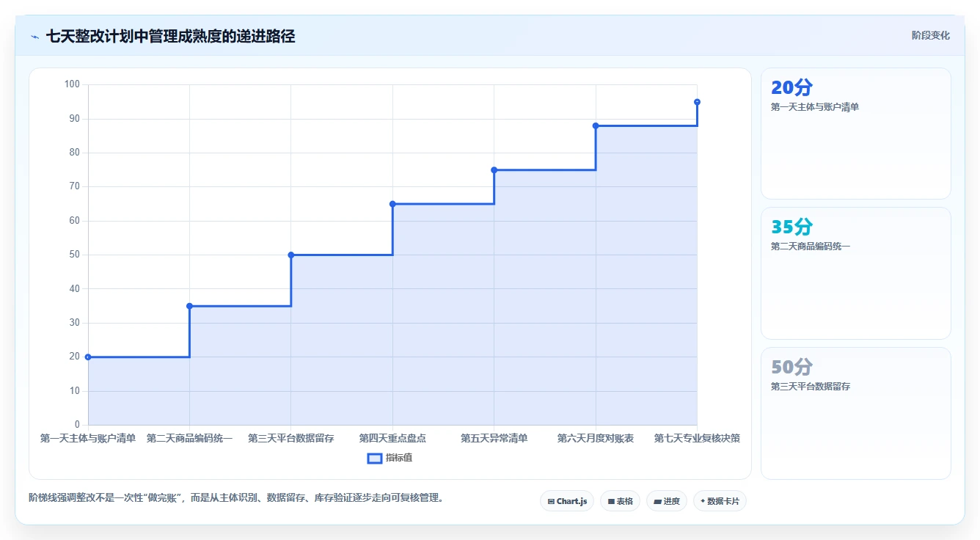The image size is (980, 540).
Task: Click axis label 第六天月度对账表
Action: (x=596, y=439)
